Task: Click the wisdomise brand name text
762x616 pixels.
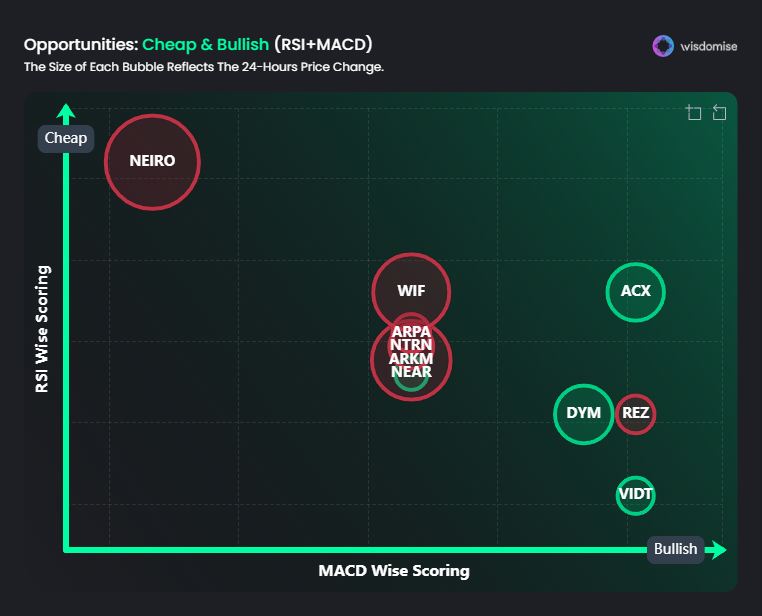Action: [x=709, y=47]
